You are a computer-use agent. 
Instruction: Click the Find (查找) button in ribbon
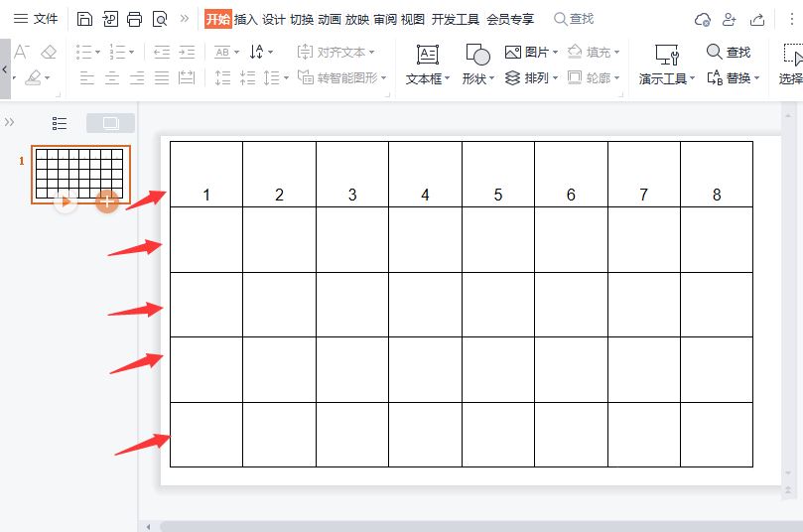click(x=728, y=52)
